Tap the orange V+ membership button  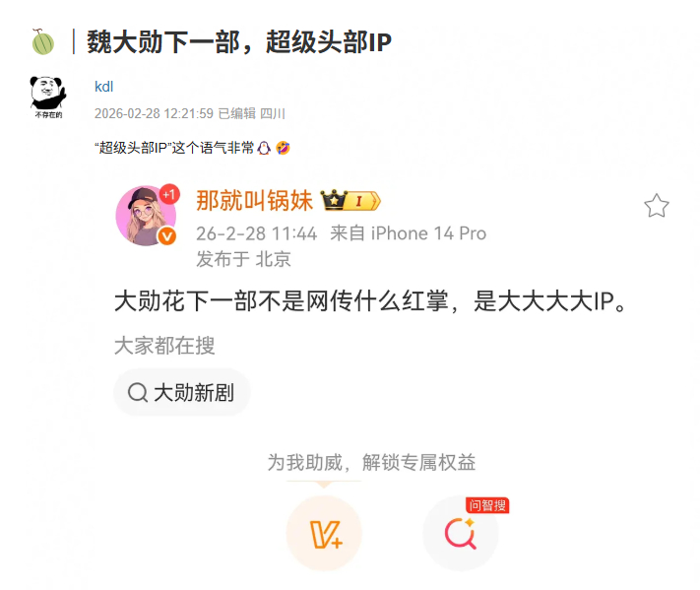[x=324, y=533]
